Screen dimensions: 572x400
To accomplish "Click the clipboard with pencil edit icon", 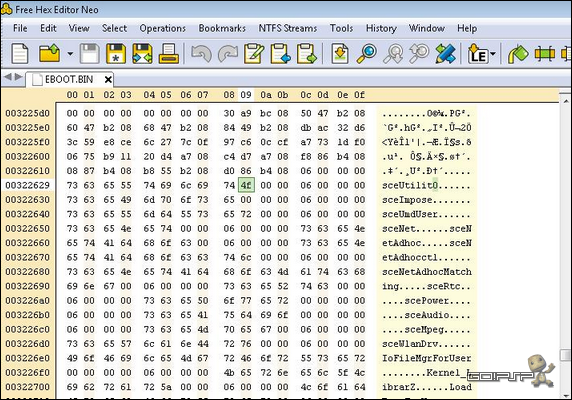I will 254,54.
